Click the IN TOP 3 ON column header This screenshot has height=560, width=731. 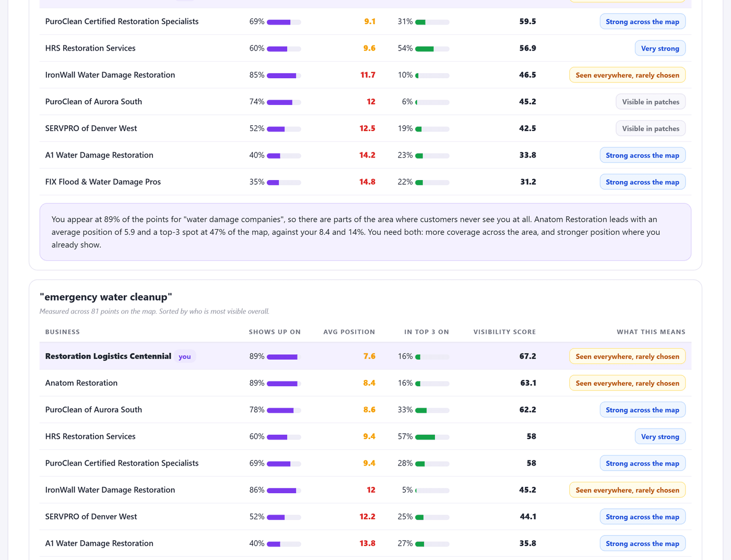(x=427, y=332)
